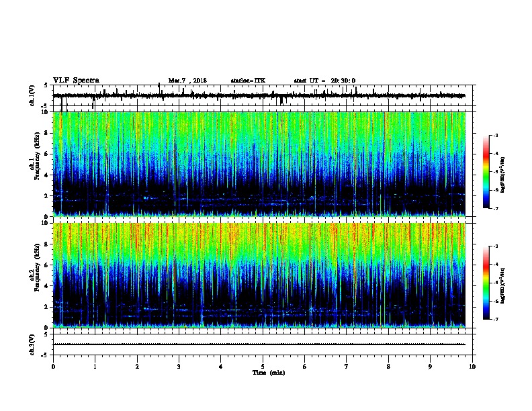
Task: Click the "-3" label on ch.1 color bar
Action: click(x=496, y=135)
